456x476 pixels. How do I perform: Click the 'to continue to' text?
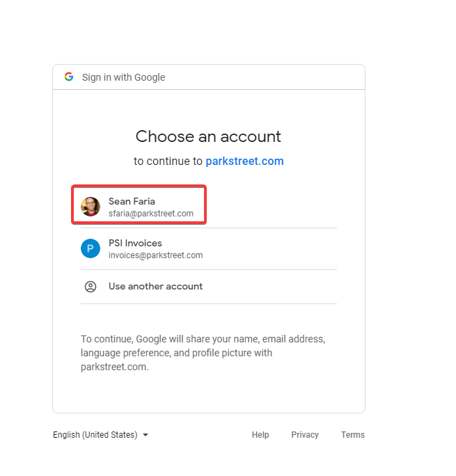pyautogui.click(x=168, y=161)
